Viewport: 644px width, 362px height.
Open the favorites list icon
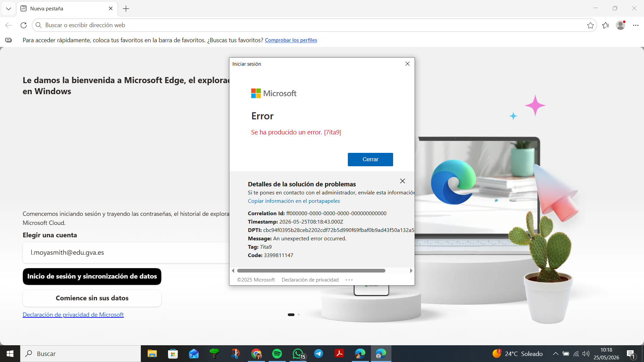tap(606, 25)
